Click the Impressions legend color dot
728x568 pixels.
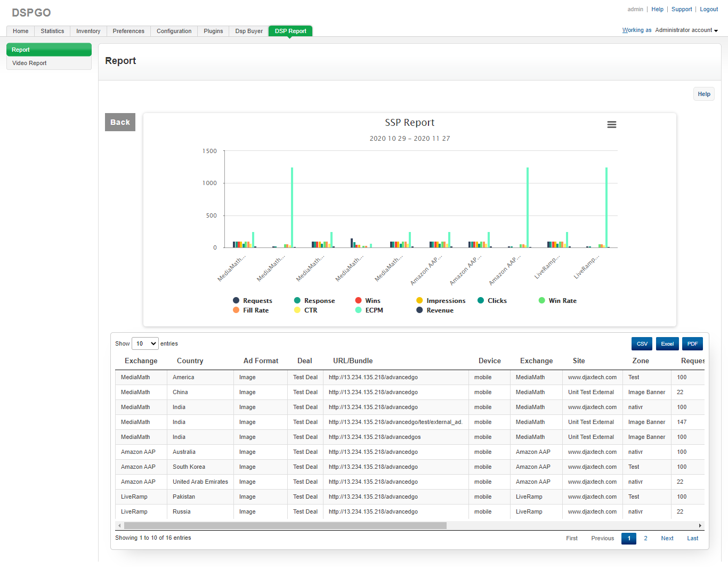pos(419,301)
